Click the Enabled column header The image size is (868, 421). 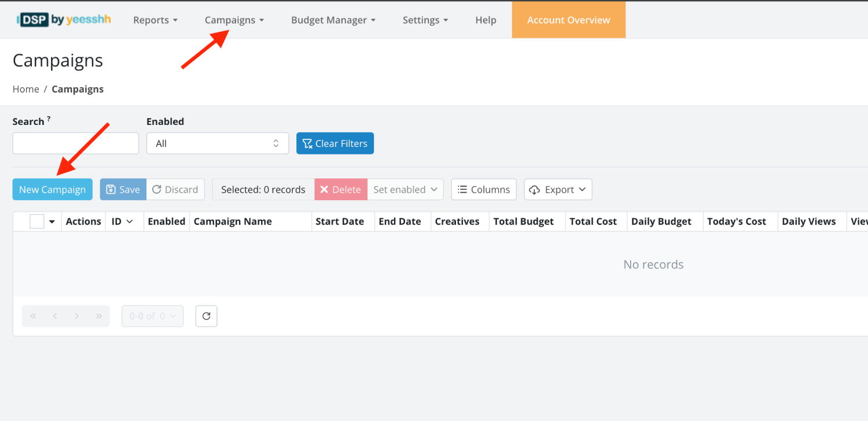click(x=166, y=221)
